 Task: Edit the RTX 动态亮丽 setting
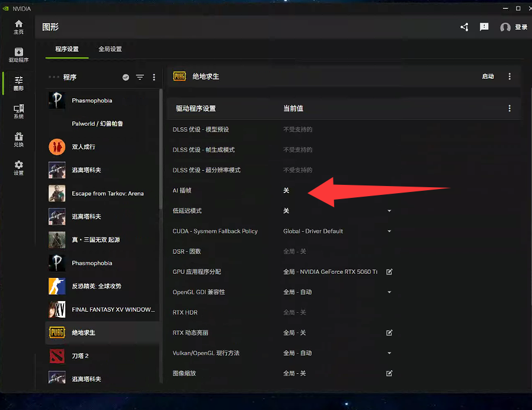389,332
